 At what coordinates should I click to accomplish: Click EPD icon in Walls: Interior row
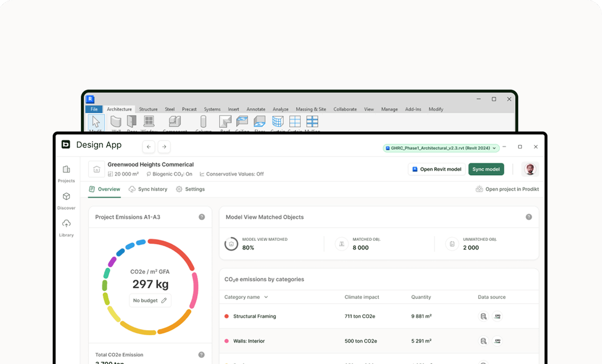click(x=497, y=341)
